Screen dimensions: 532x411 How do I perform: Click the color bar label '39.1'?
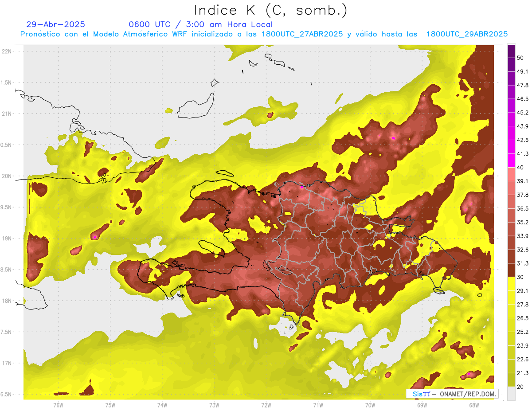[523, 181]
